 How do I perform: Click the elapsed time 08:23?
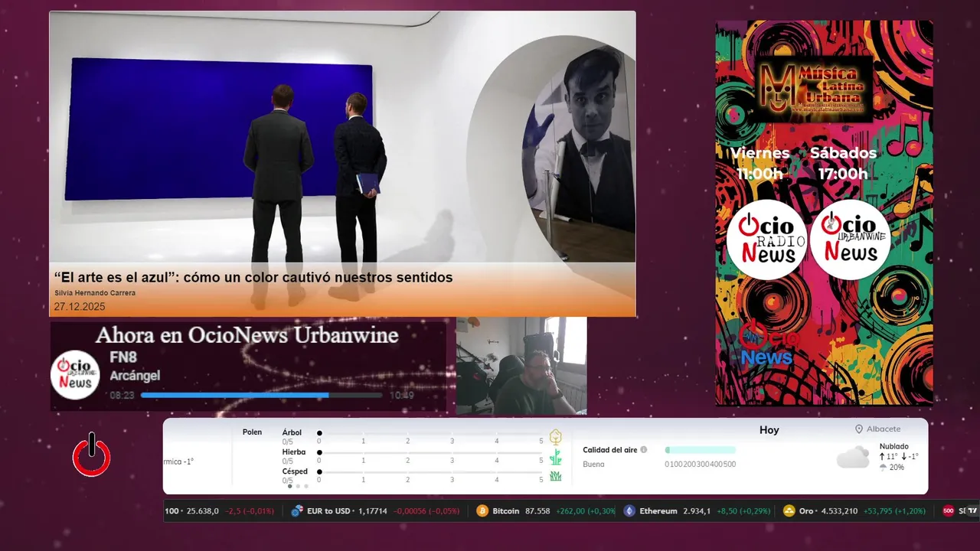pos(122,396)
